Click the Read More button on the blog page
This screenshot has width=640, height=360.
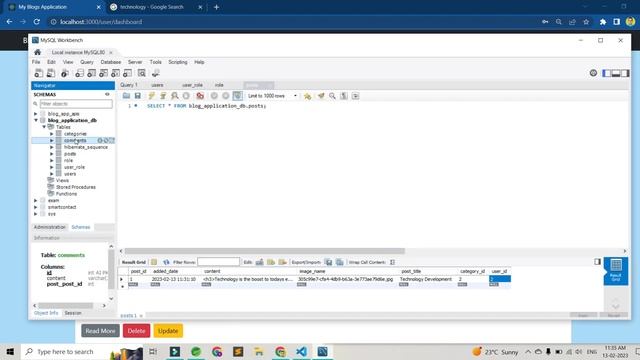pos(100,331)
